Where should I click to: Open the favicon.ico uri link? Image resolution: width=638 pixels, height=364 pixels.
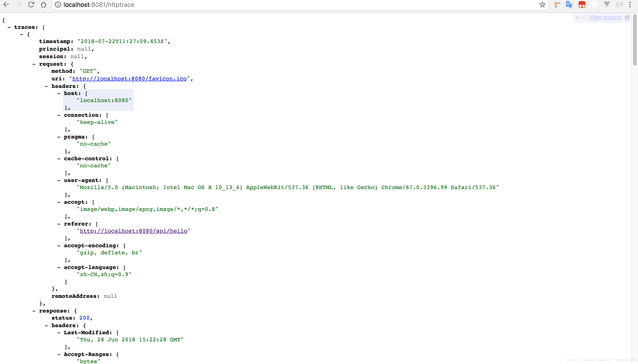point(129,79)
